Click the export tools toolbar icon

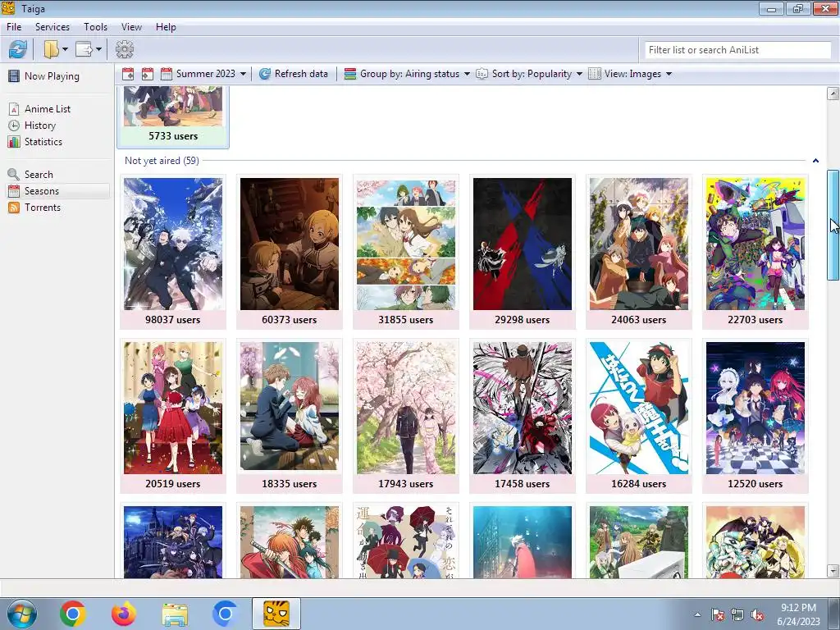point(84,50)
